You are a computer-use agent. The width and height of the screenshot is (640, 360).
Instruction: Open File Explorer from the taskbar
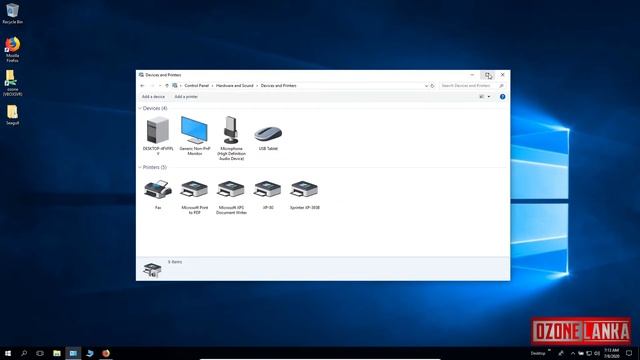click(x=57, y=353)
